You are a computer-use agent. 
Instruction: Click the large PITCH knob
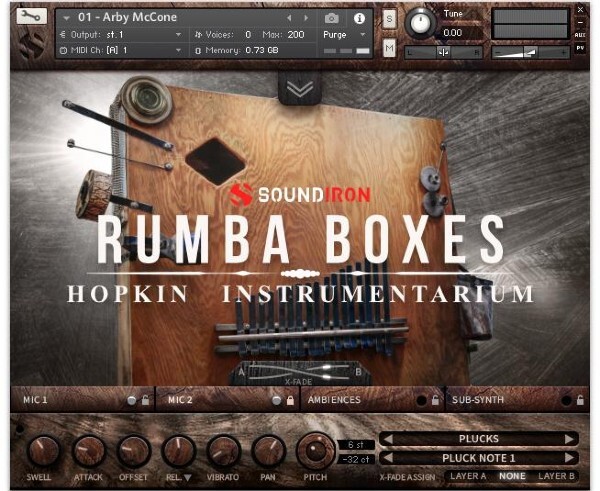(x=315, y=451)
